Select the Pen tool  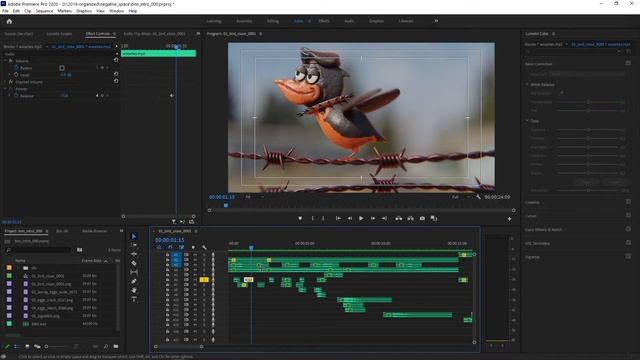point(134,281)
